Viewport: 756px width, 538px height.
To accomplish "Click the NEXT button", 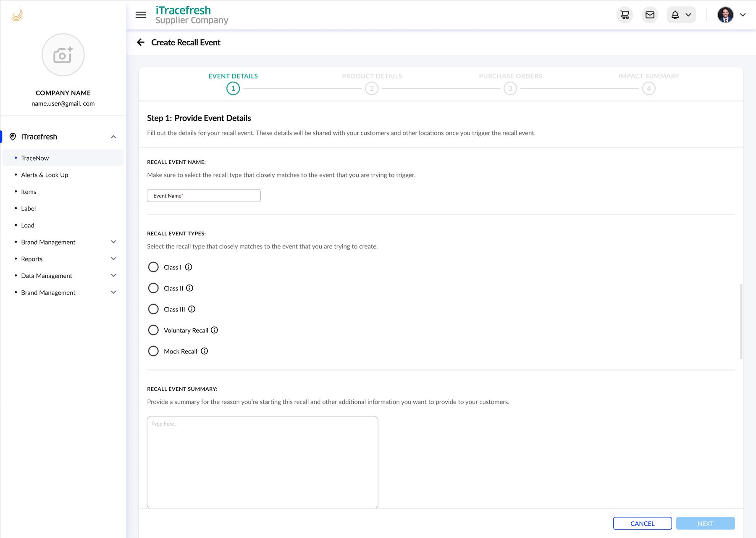I will [x=705, y=523].
